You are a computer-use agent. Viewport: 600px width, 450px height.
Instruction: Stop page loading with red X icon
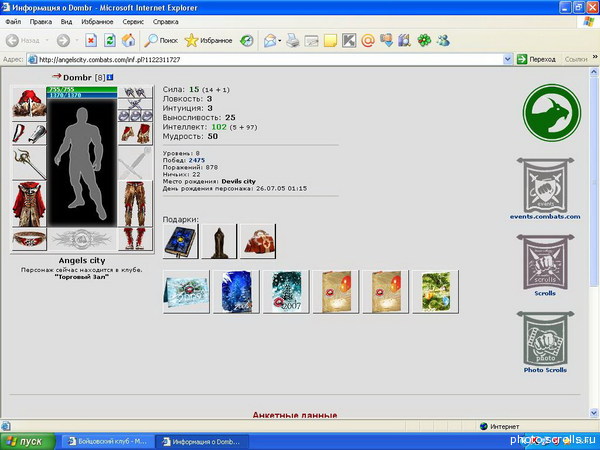pyautogui.click(x=91, y=40)
